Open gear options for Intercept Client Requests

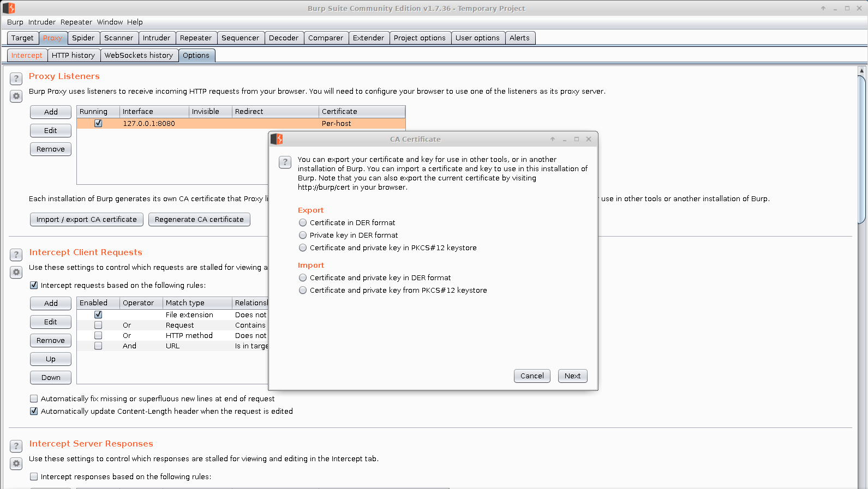pos(16,272)
